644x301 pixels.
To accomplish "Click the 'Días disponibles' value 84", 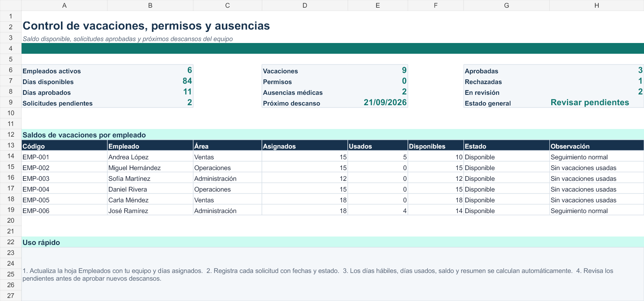I will tap(187, 81).
